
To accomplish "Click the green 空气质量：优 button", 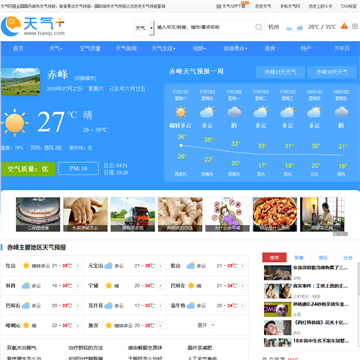I will (x=28, y=169).
